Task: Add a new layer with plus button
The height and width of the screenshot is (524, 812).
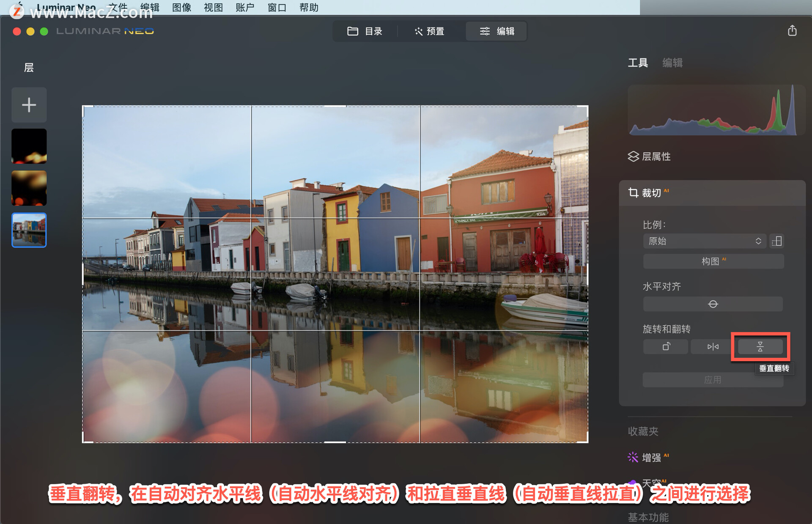Action: click(29, 105)
